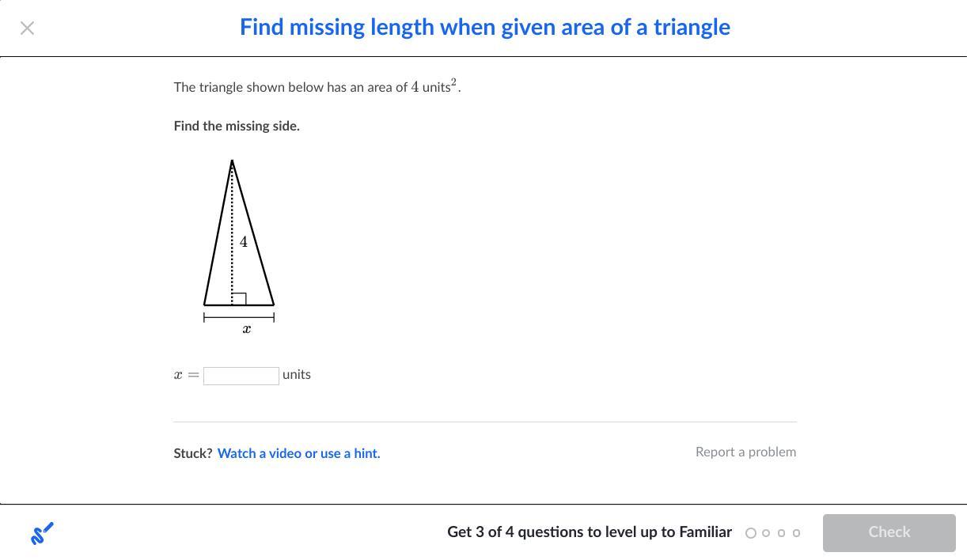Click the last question progress circle
The image size is (967, 560).
[x=796, y=533]
